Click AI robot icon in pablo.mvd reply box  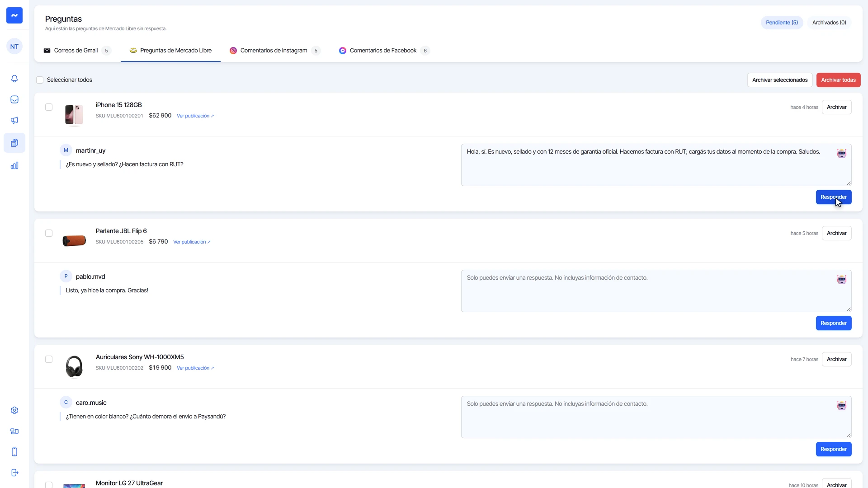click(841, 280)
